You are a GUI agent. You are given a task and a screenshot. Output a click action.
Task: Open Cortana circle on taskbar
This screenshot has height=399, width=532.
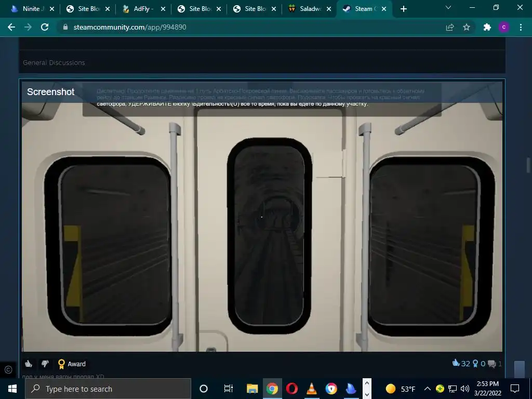[204, 389]
